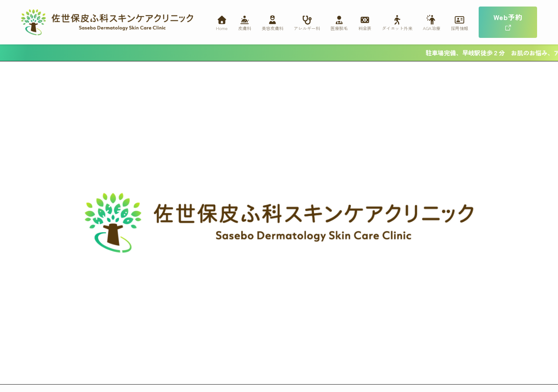Click the Web予約 reservation button
The height and width of the screenshot is (392, 558).
[x=508, y=22]
